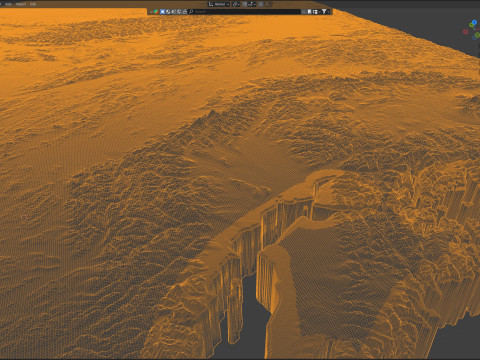Open the snapping options dropdown
480x360 pixels.
pyautogui.click(x=252, y=4)
